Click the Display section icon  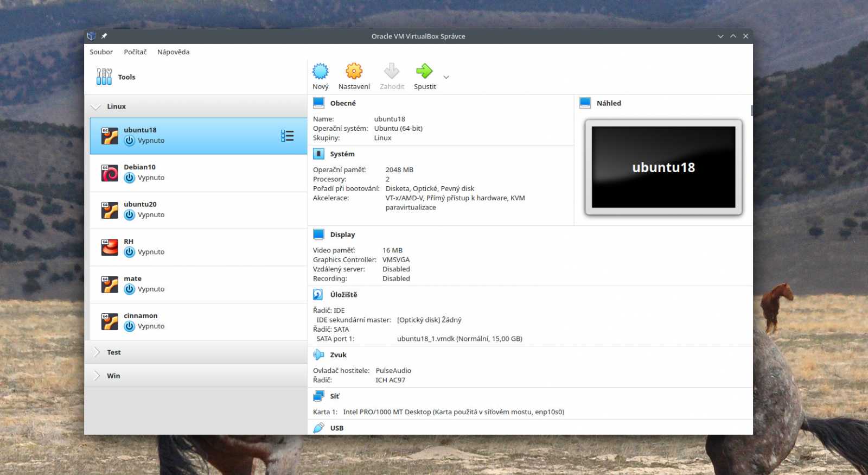click(x=319, y=235)
